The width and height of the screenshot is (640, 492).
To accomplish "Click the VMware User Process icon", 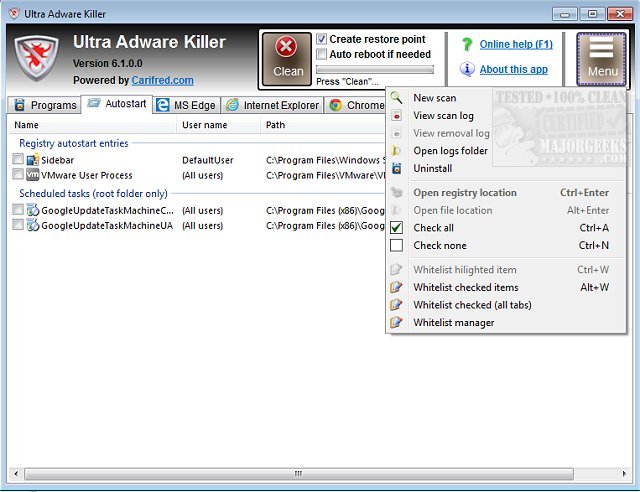I will click(33, 175).
